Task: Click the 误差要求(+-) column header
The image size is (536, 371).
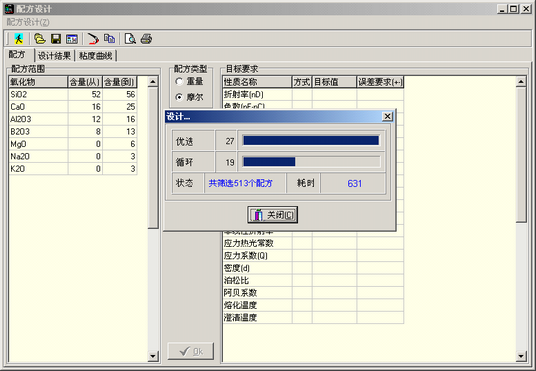Action: coord(380,82)
